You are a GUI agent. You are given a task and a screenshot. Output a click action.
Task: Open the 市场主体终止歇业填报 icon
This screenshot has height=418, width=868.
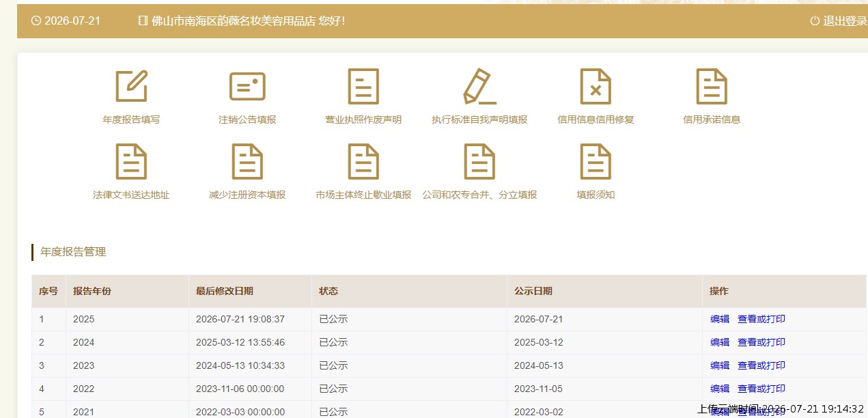pyautogui.click(x=363, y=161)
